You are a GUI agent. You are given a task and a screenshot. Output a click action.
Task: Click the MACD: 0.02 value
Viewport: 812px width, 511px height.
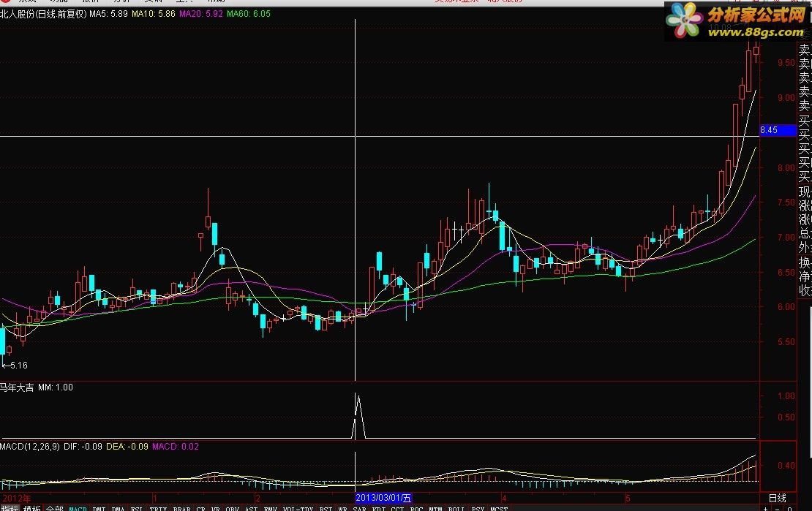coord(176,446)
